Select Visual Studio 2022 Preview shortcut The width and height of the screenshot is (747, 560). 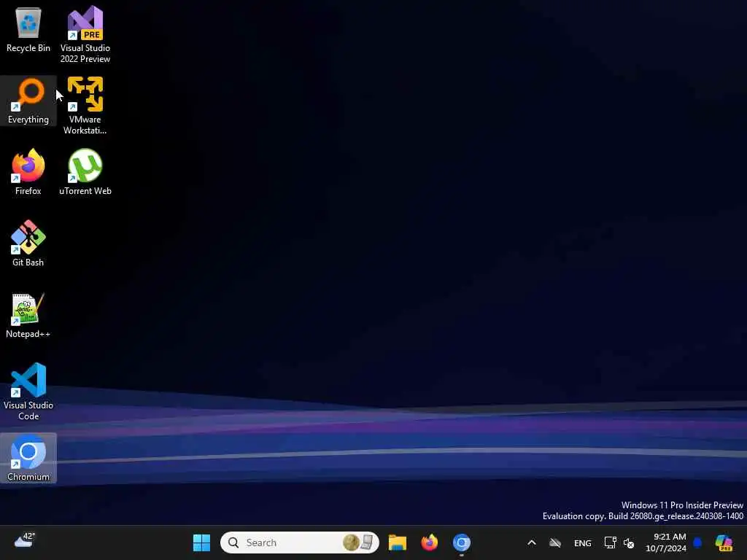85,34
